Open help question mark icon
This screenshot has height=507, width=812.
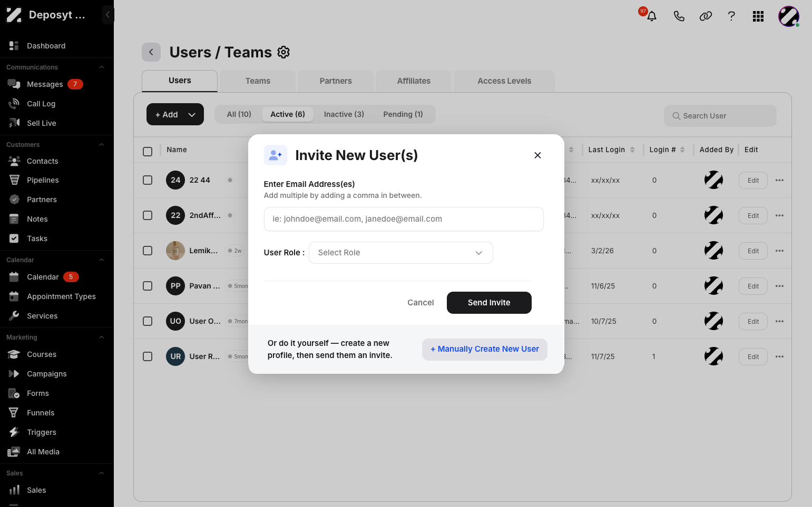[x=731, y=16]
